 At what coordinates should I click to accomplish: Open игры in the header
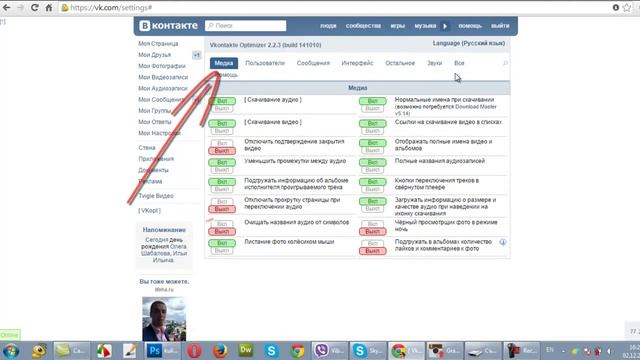coord(398,26)
